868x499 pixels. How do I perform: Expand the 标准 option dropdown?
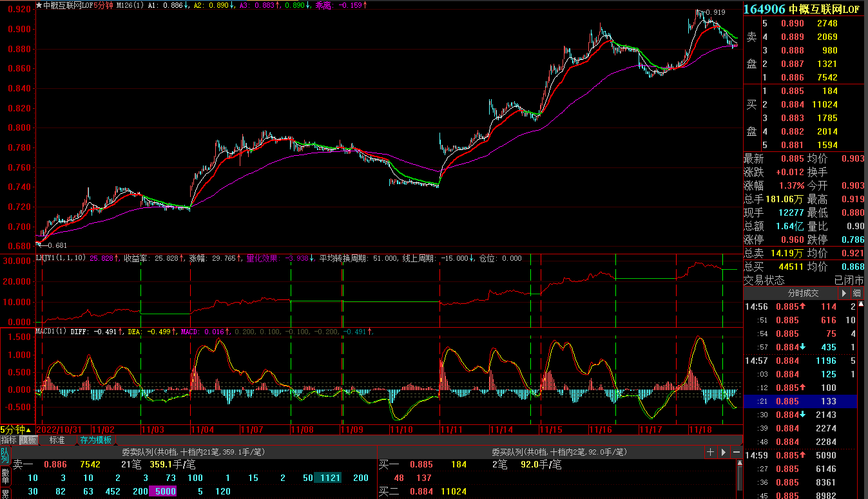pyautogui.click(x=57, y=440)
